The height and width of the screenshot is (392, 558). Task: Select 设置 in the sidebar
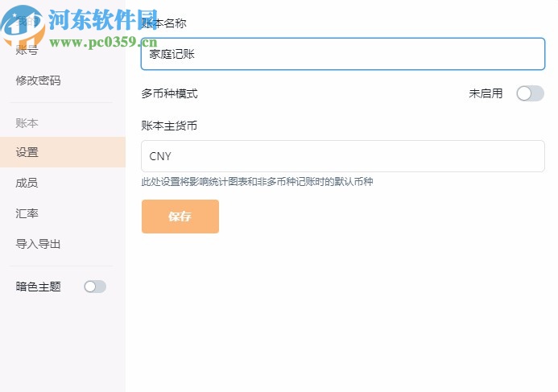pyautogui.click(x=63, y=152)
